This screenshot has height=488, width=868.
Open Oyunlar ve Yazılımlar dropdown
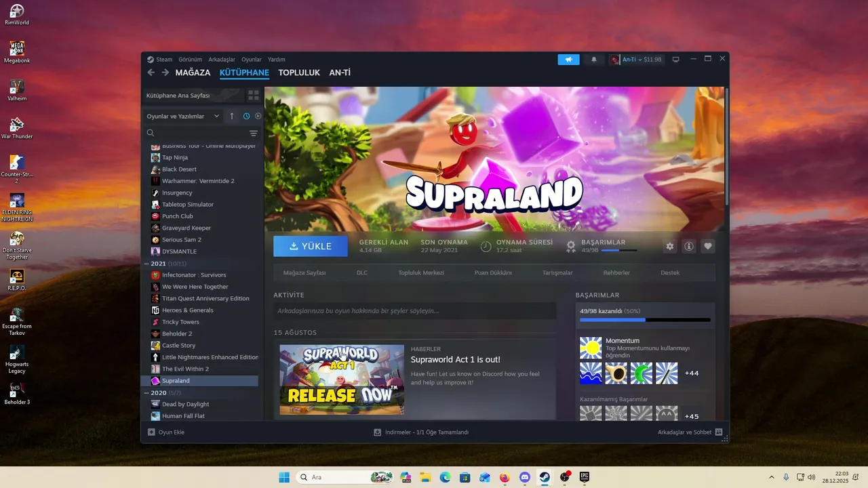[183, 116]
